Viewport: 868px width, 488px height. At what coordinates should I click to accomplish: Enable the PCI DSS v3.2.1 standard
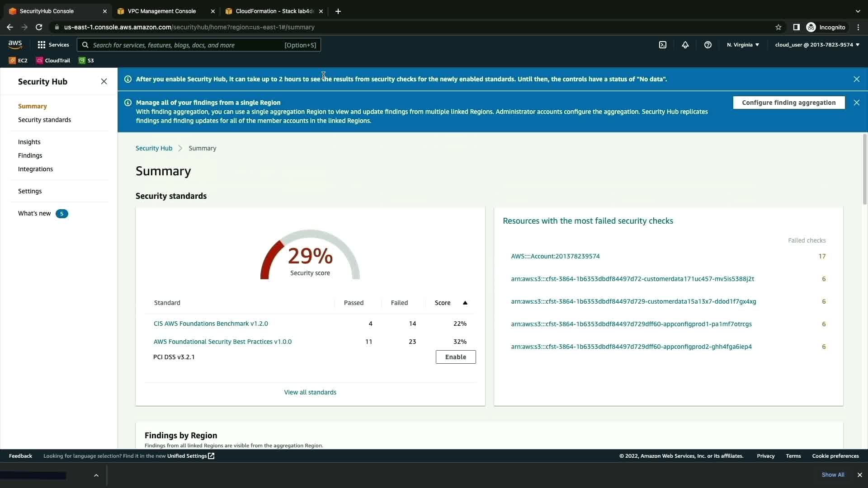point(455,357)
